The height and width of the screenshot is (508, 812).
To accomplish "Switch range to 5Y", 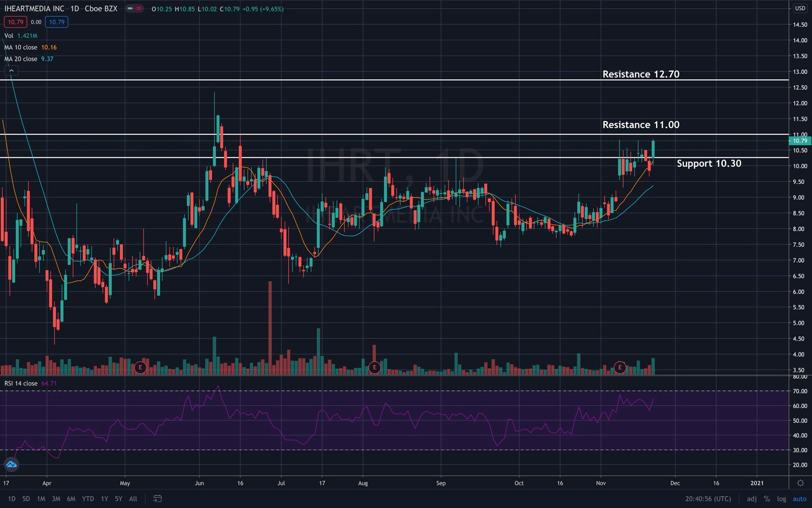I will click(x=118, y=498).
